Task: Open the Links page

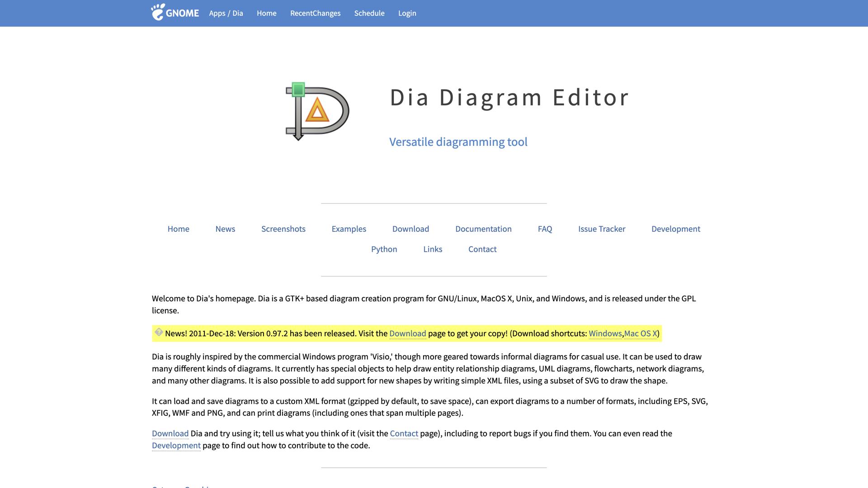Action: coord(432,249)
